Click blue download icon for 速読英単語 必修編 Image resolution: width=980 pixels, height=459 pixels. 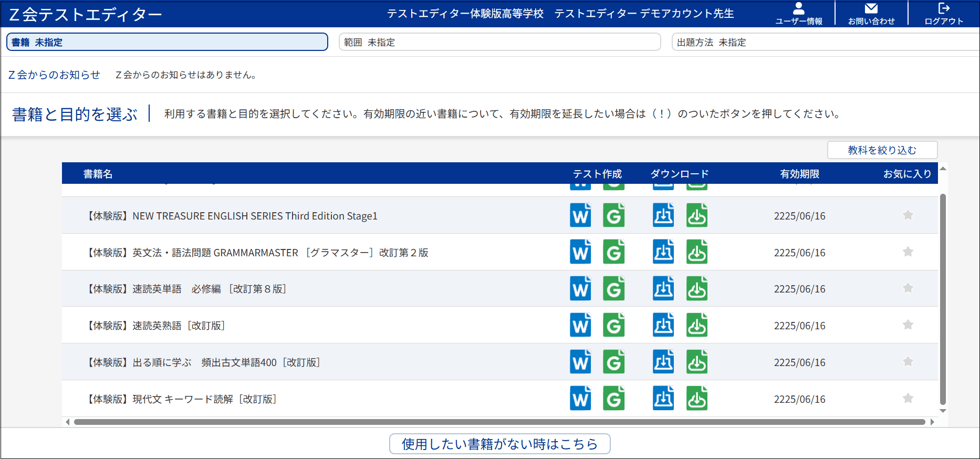click(663, 288)
